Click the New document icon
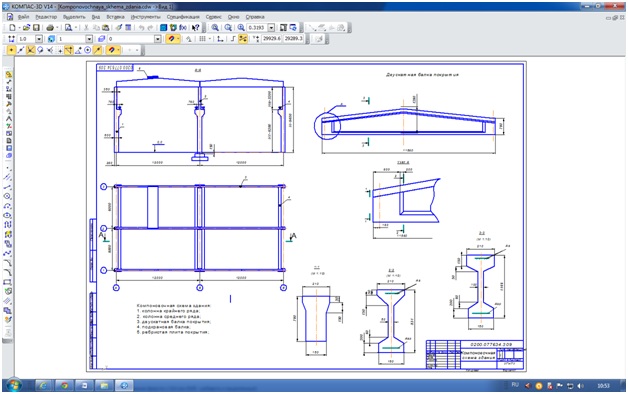628x394 pixels. [12, 28]
